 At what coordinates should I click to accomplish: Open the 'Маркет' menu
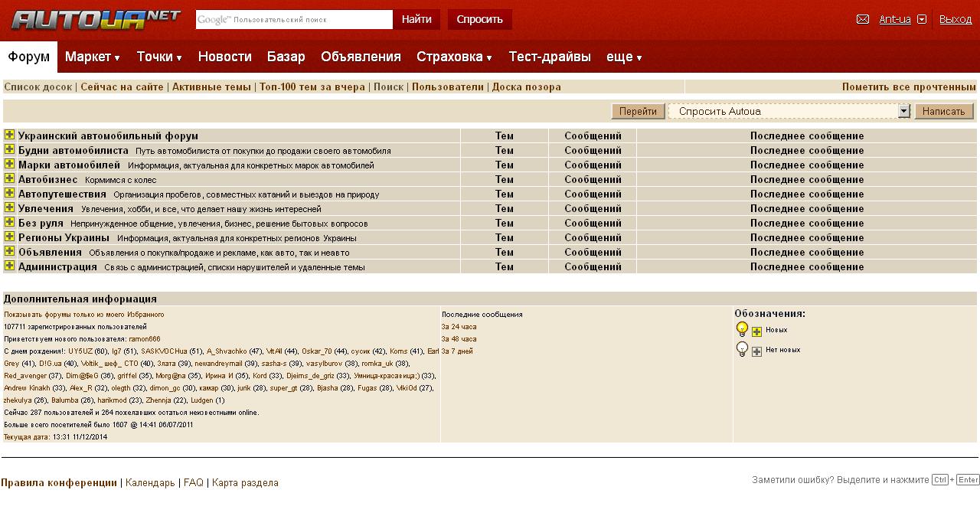(x=93, y=57)
